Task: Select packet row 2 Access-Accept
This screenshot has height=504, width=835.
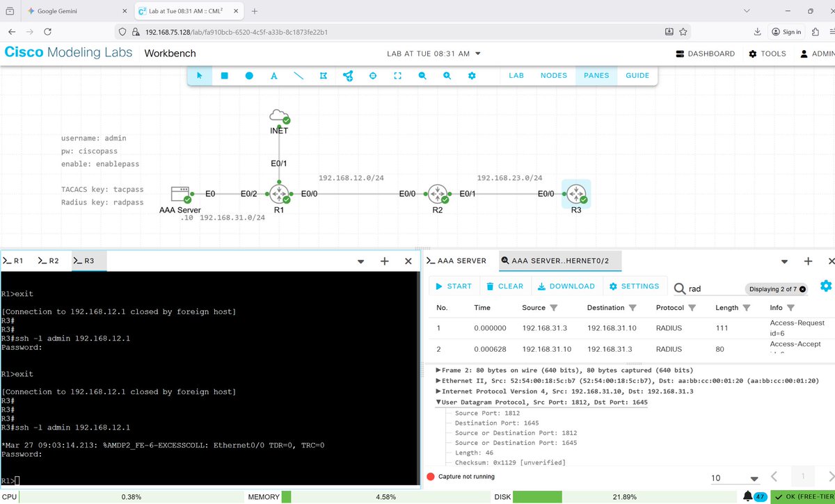Action: pyautogui.click(x=631, y=349)
